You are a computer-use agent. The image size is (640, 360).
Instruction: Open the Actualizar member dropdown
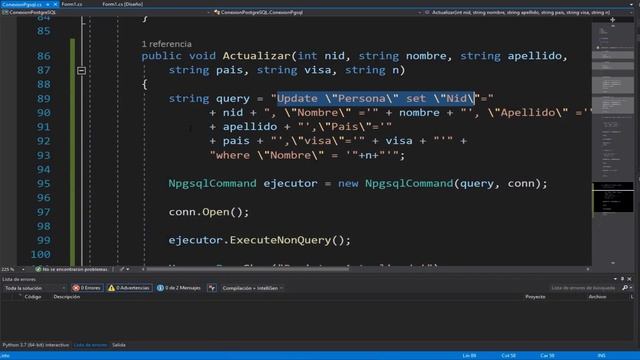(529, 12)
